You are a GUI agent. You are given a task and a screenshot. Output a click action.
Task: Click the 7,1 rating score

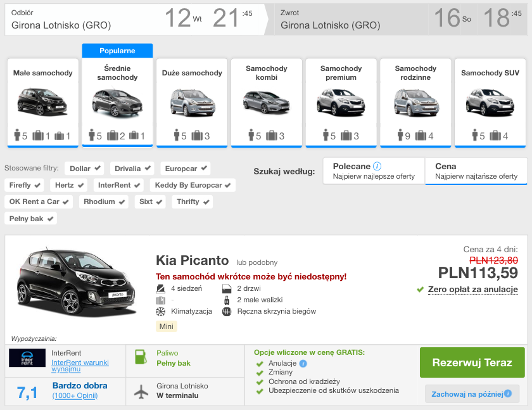coord(27,393)
